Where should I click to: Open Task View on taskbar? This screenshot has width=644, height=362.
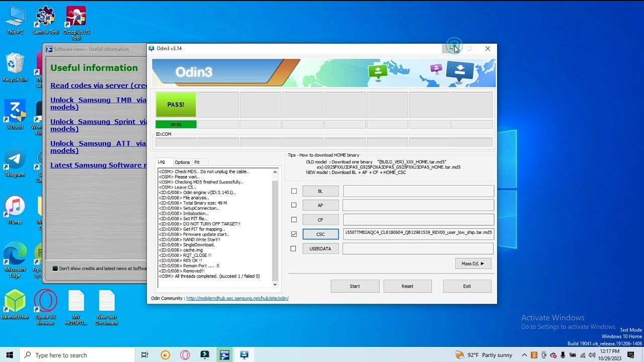[145, 355]
